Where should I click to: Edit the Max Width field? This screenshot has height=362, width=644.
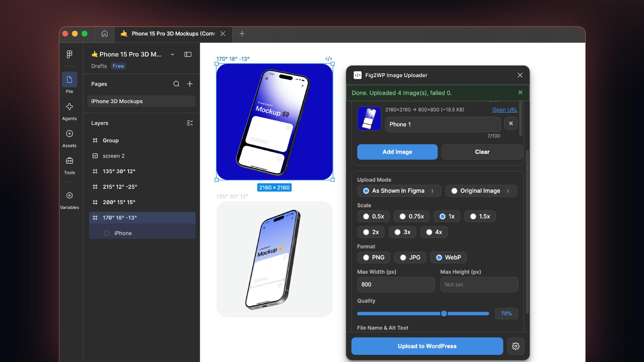(396, 285)
